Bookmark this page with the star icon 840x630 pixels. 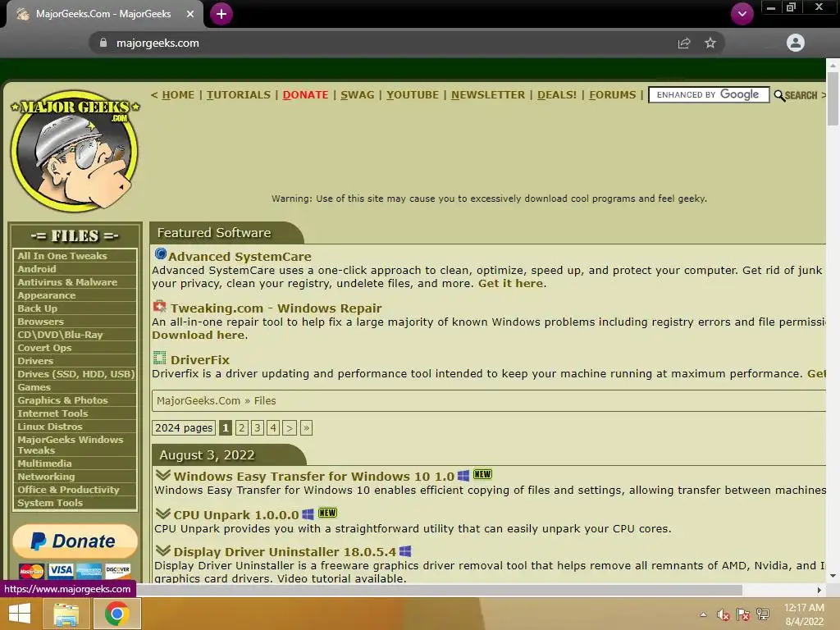tap(710, 43)
